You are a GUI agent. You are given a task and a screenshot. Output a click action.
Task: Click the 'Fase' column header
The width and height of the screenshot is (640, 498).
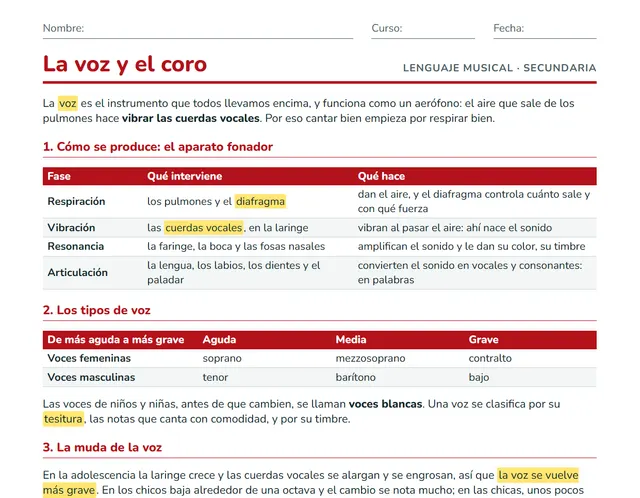point(59,176)
